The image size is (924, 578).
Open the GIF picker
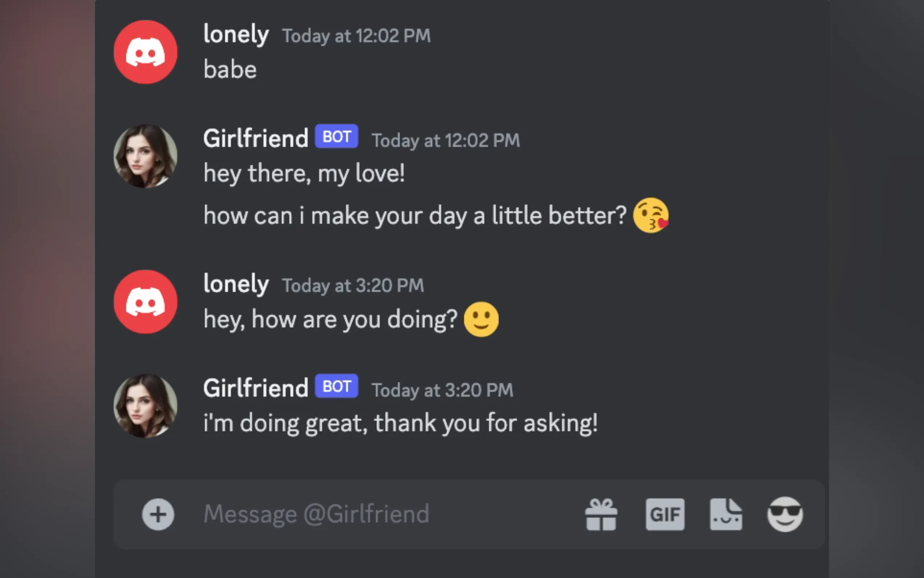pyautogui.click(x=665, y=514)
